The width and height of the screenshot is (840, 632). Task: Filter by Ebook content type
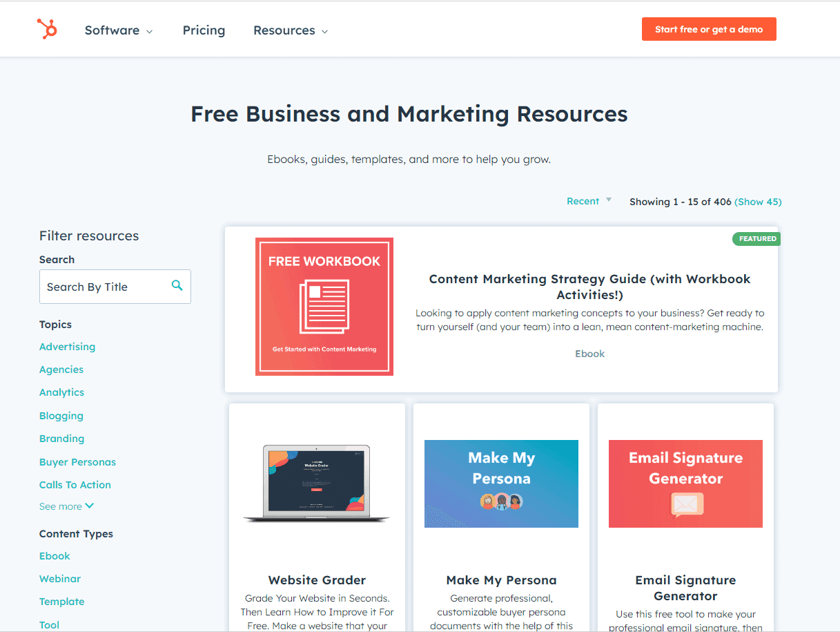click(x=55, y=555)
